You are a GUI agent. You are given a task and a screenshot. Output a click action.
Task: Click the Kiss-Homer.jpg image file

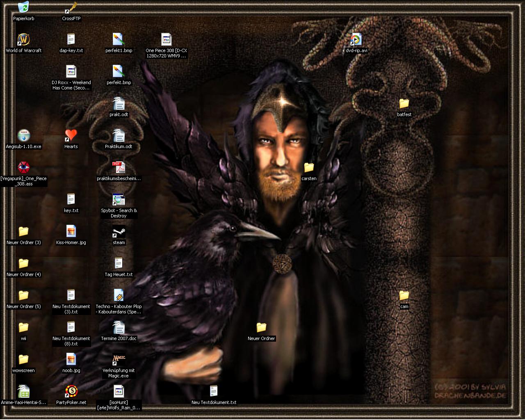[x=71, y=232]
